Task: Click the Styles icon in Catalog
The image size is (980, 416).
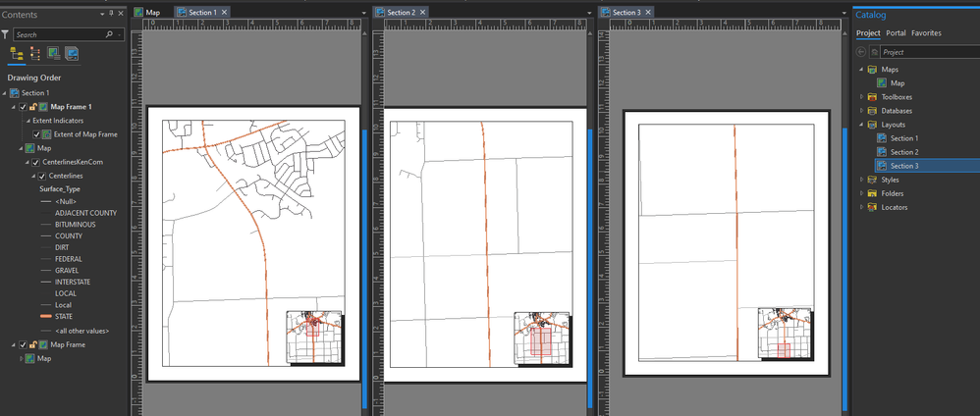Action: pyautogui.click(x=873, y=180)
